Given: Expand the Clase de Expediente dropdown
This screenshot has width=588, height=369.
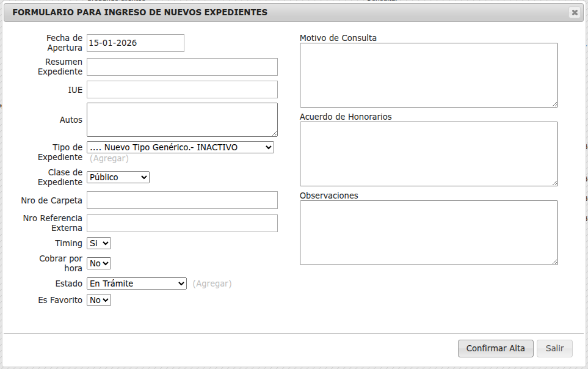Looking at the screenshot, I should click(118, 177).
